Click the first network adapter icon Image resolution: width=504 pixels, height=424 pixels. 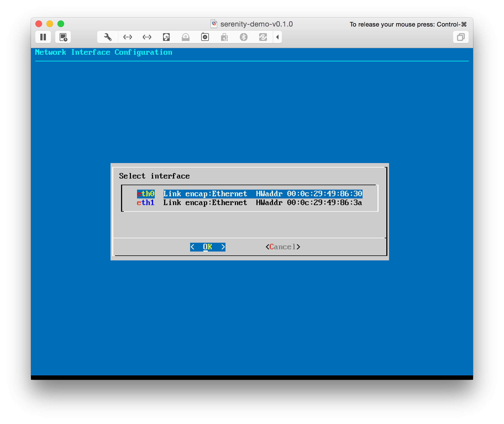click(x=128, y=37)
